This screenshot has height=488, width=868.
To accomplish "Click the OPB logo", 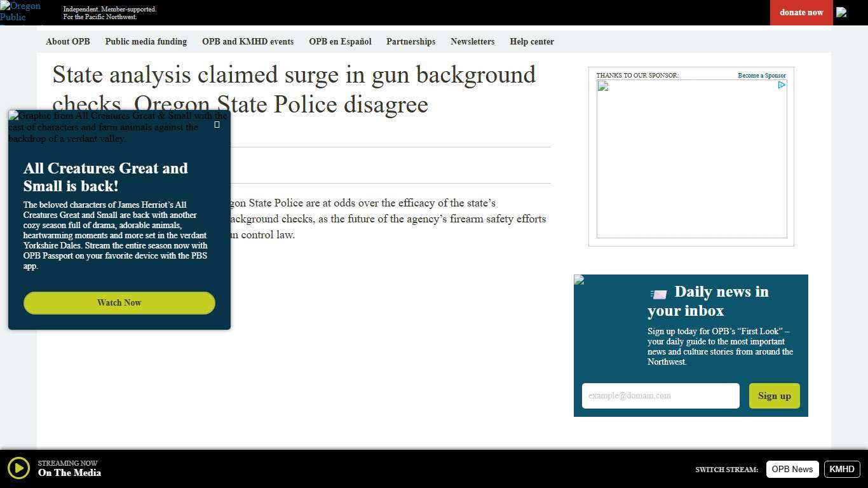I will pyautogui.click(x=20, y=11).
